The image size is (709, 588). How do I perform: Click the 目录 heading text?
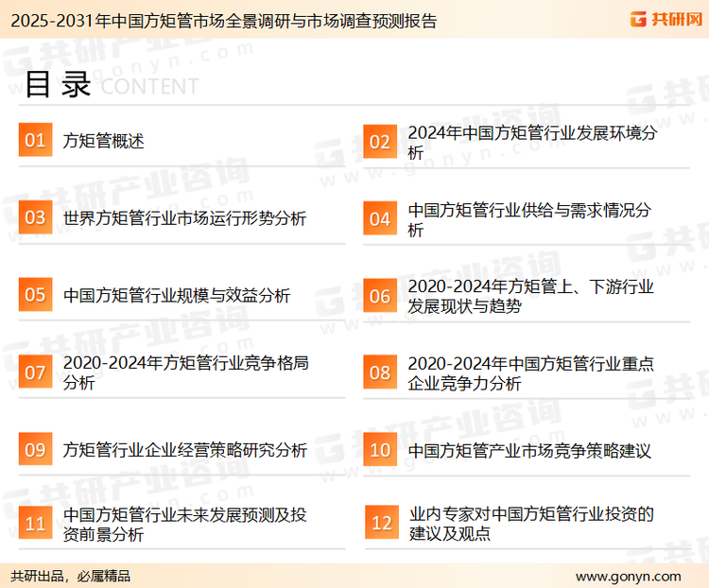point(58,84)
